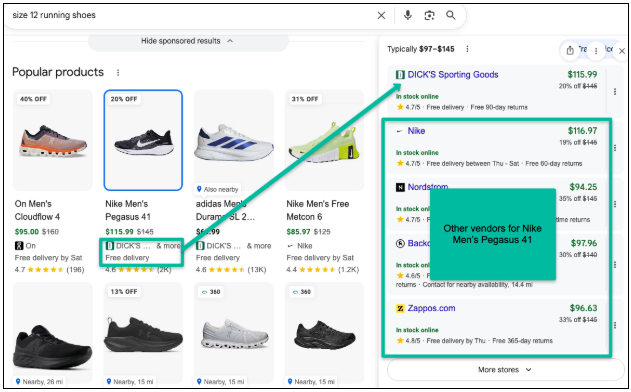
Task: Open the Nike store offer link
Action: click(x=416, y=131)
